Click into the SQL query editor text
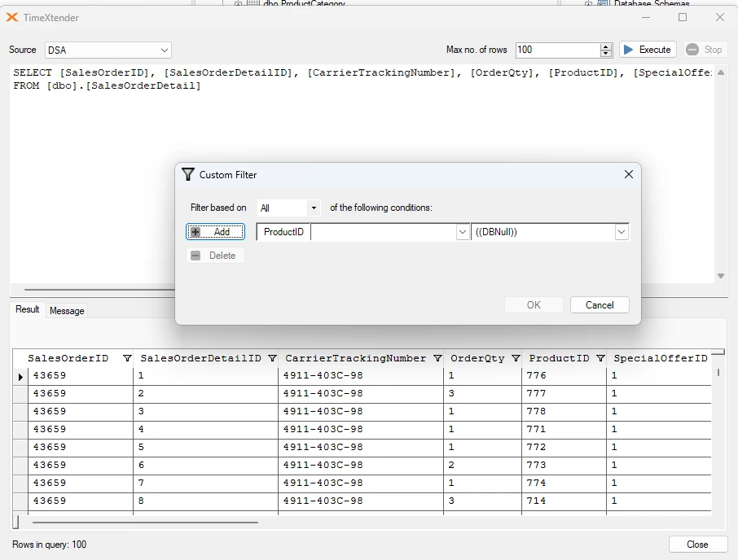 click(x=362, y=174)
